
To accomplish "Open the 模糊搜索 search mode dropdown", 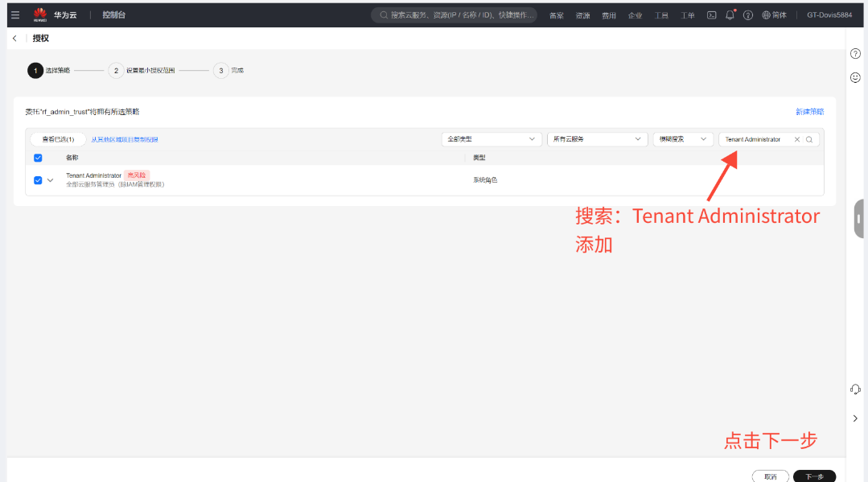I will (x=683, y=139).
